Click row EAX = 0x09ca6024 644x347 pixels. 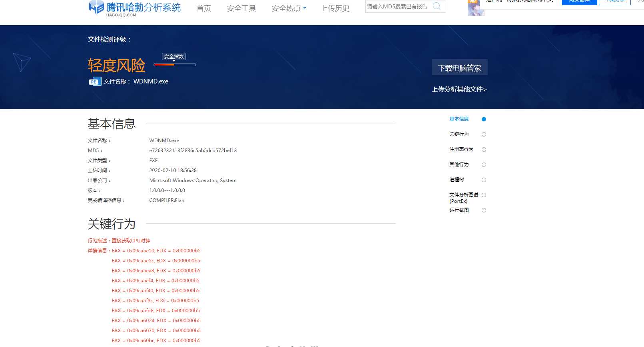(156, 321)
